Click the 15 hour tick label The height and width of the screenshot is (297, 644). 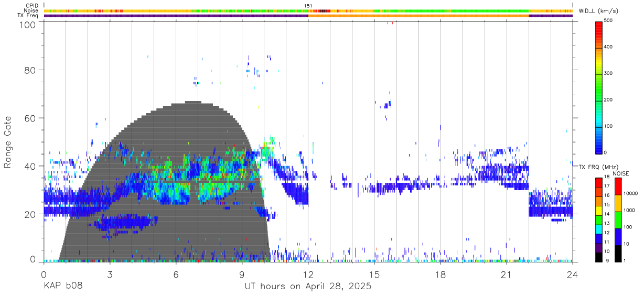tap(374, 274)
